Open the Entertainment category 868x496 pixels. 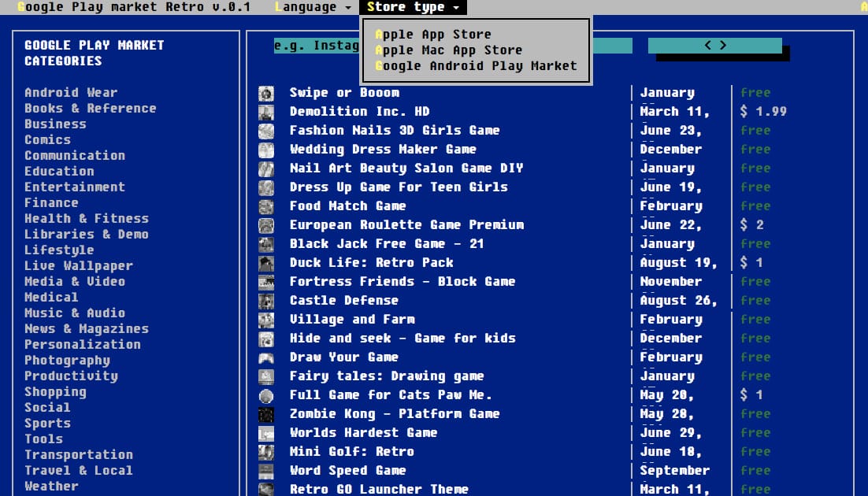[75, 187]
